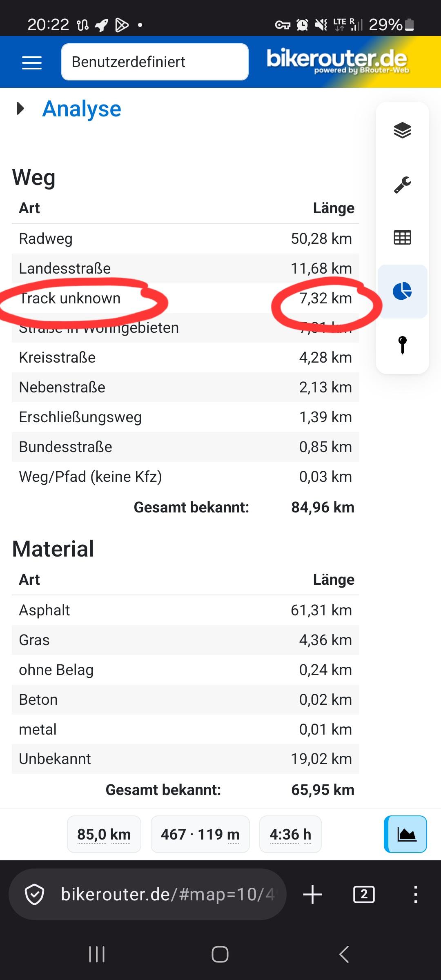Toggle the elevation chart button
This screenshot has height=980, width=441.
[405, 834]
